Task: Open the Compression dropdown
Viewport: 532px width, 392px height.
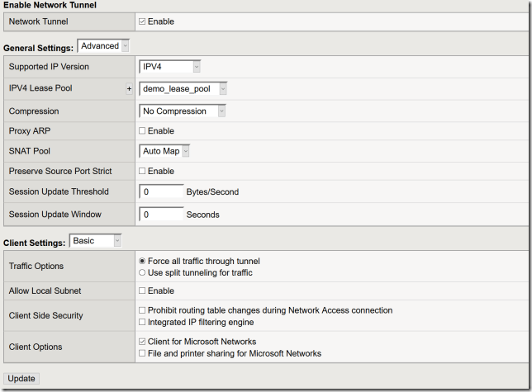Action: (183, 111)
